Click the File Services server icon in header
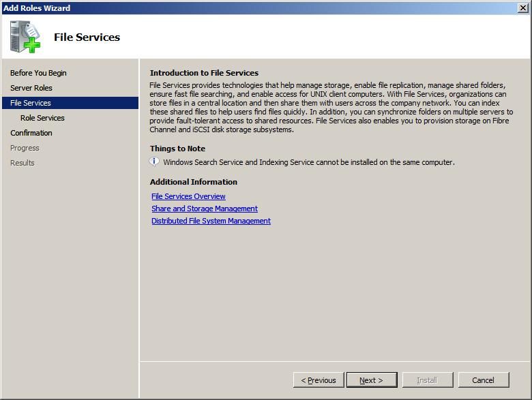This screenshot has height=400, width=532. click(x=25, y=37)
